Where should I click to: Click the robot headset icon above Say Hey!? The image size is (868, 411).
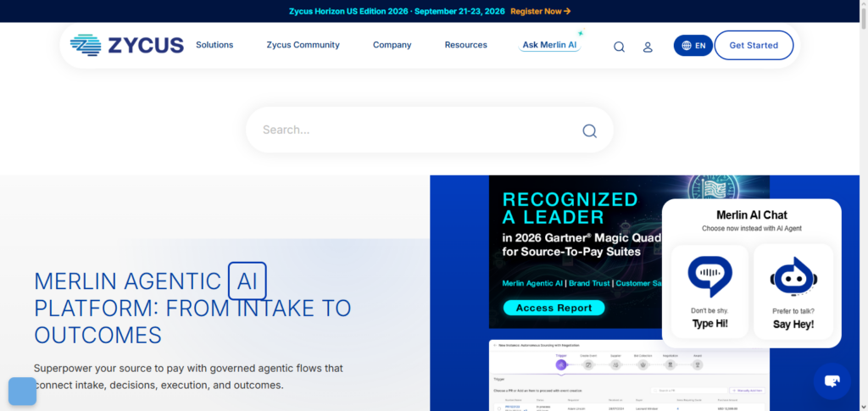coord(793,277)
